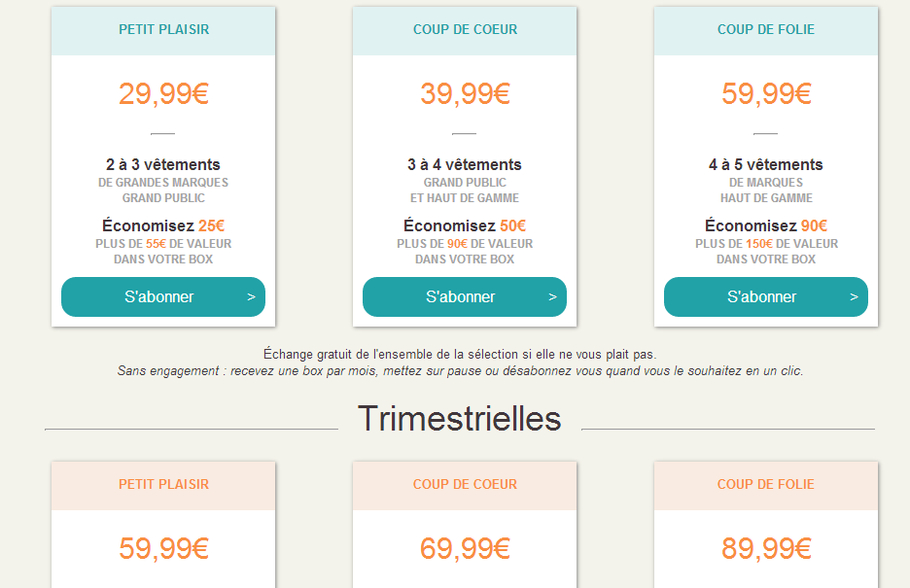Click the "Échange gratuit" information line
910x588 pixels.
click(x=460, y=354)
